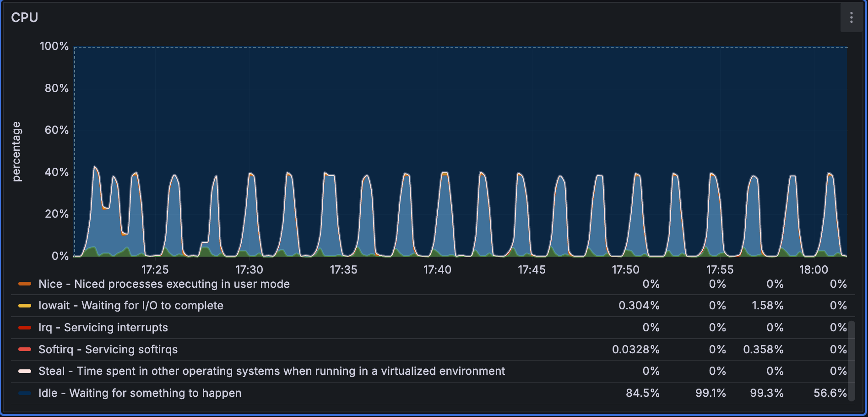Click the Irq - Servicing interrupts label
Image resolution: width=868 pixels, height=417 pixels.
point(103,328)
